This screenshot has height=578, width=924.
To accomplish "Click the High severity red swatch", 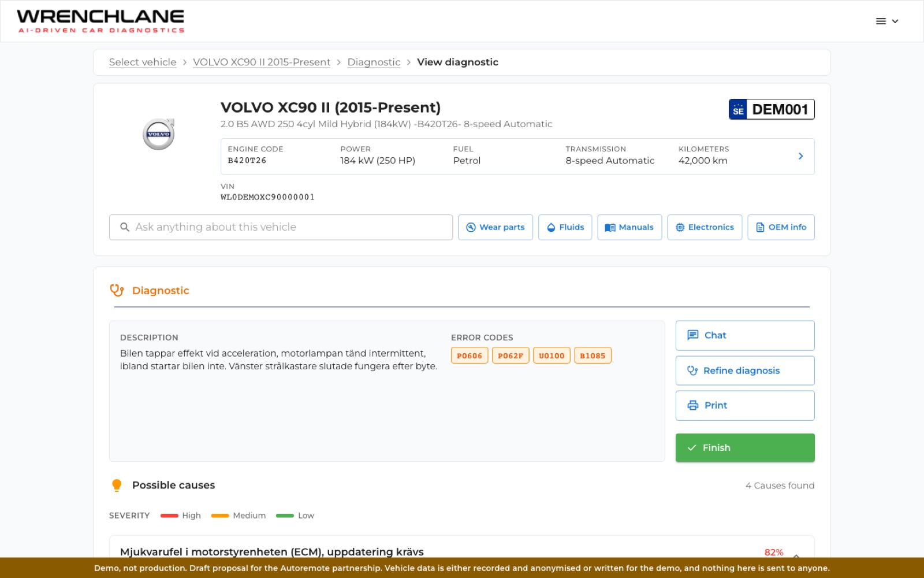I will pyautogui.click(x=169, y=516).
